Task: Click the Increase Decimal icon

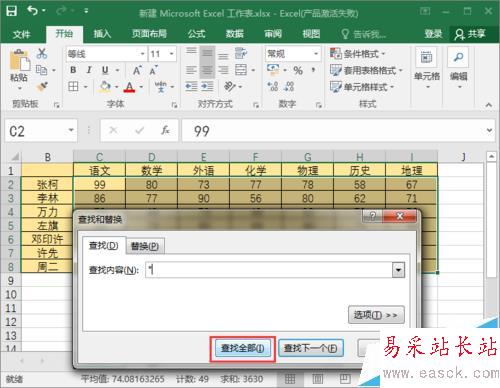Action: [273, 87]
